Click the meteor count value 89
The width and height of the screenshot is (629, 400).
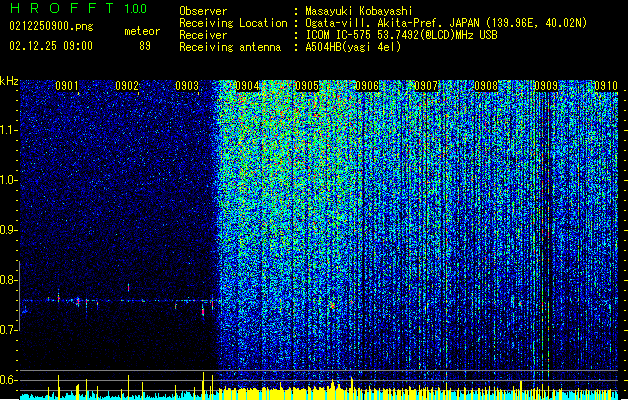(x=145, y=46)
